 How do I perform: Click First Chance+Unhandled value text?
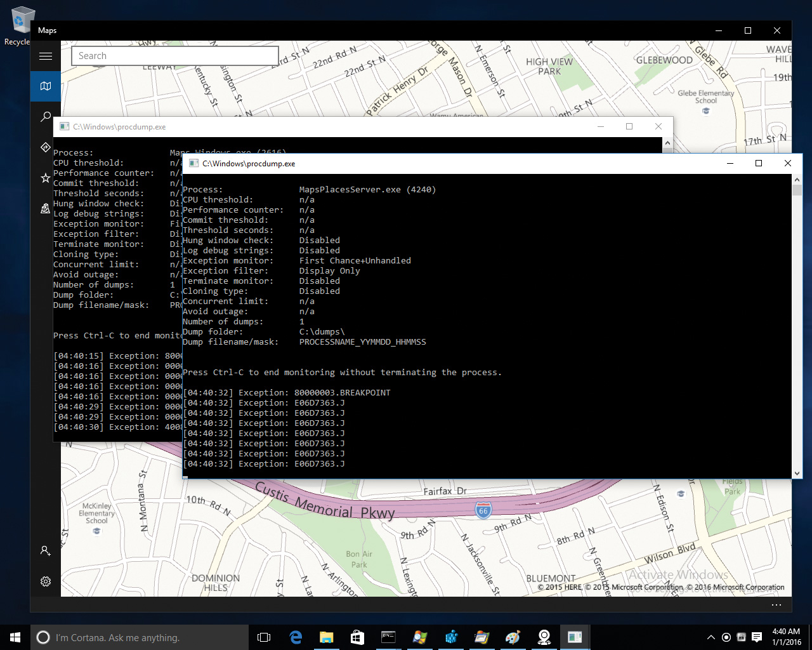point(355,260)
